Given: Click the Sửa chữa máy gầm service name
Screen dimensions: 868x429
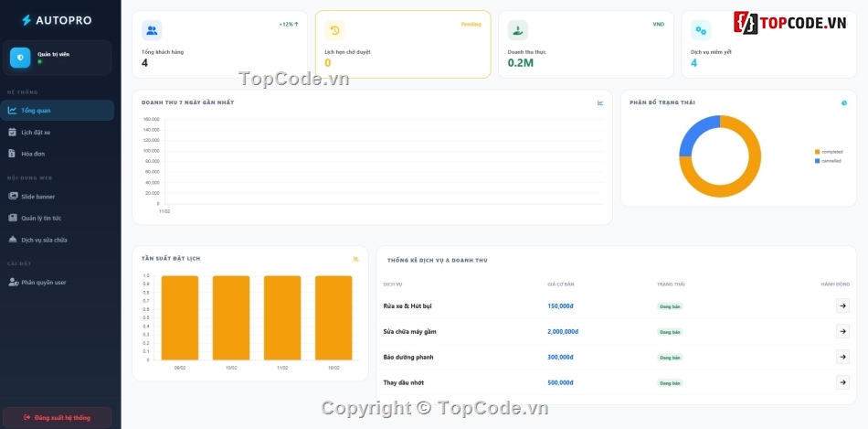Looking at the screenshot, I should point(409,331).
